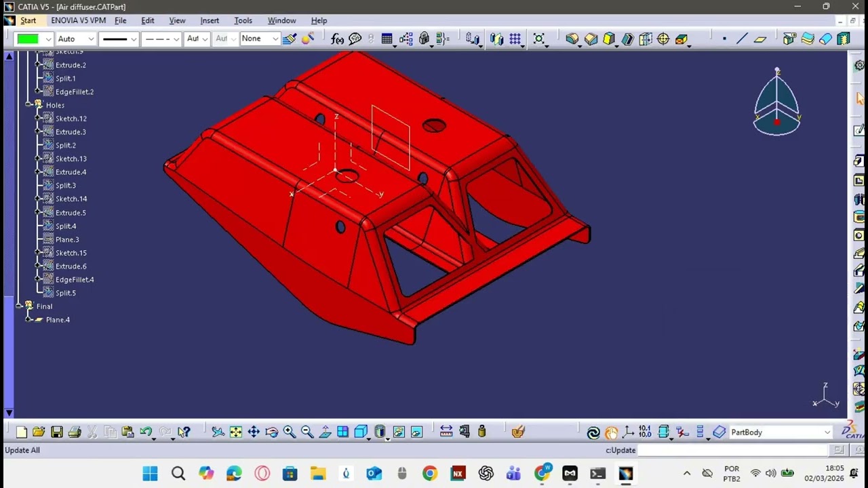Click the Zoom In icon

[289, 432]
